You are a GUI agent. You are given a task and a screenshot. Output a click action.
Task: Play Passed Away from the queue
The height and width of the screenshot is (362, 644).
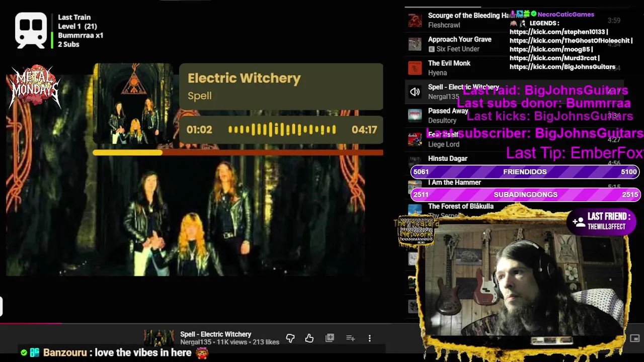[x=448, y=111]
